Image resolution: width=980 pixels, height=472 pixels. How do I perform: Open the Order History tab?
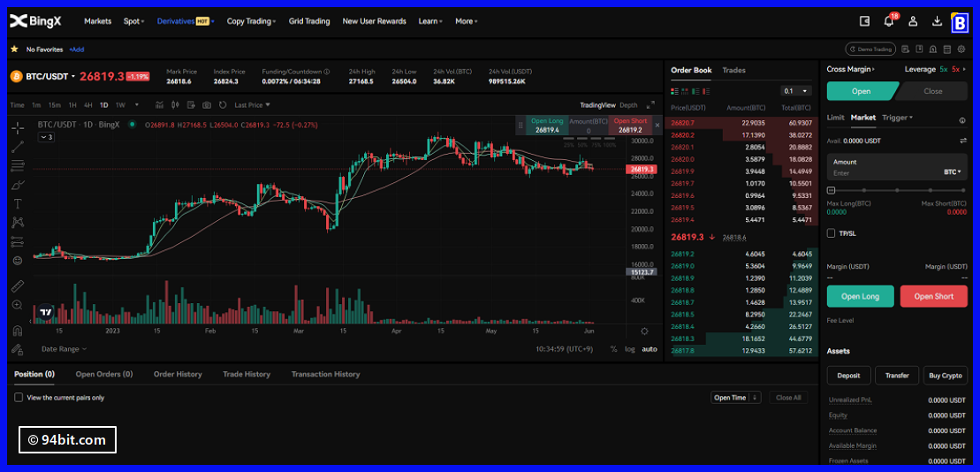pyautogui.click(x=178, y=374)
